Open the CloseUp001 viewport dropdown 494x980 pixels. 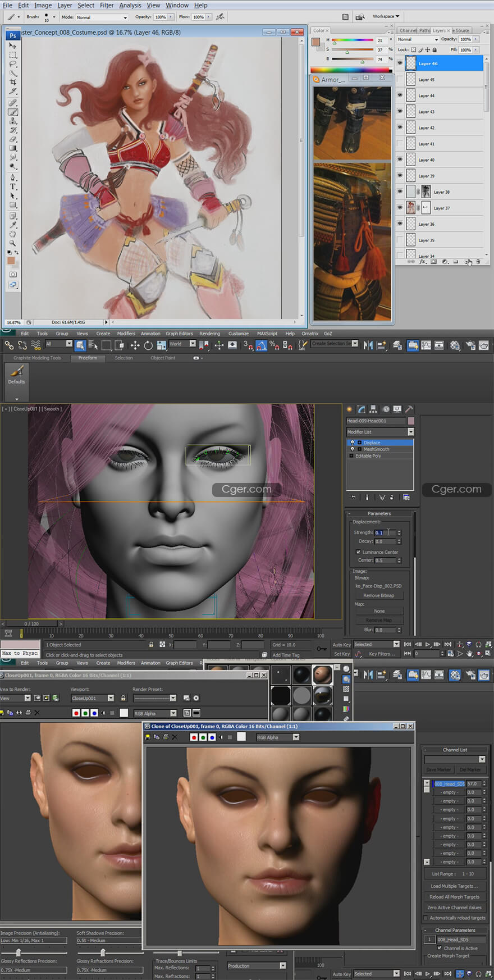[93, 698]
